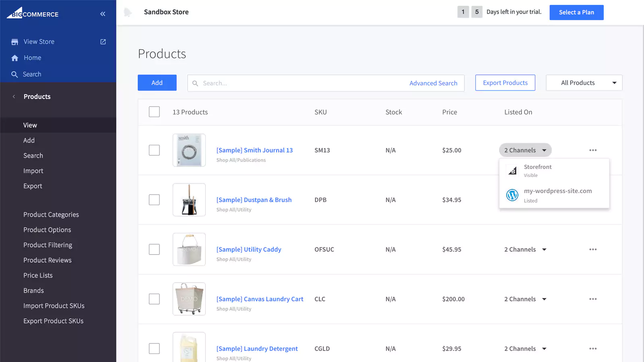The image size is (644, 362).
Task: Expand 2 Channels dropdown for Utility Caddy
Action: (x=525, y=249)
